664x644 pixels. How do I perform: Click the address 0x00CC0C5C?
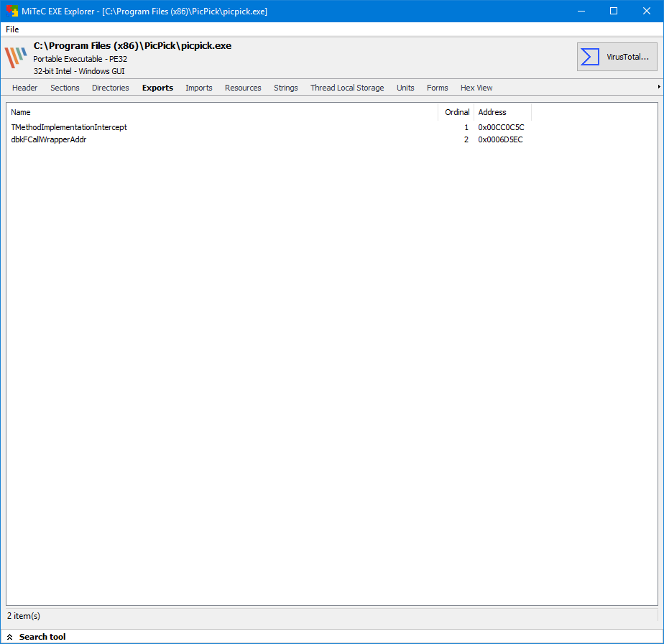pos(501,127)
